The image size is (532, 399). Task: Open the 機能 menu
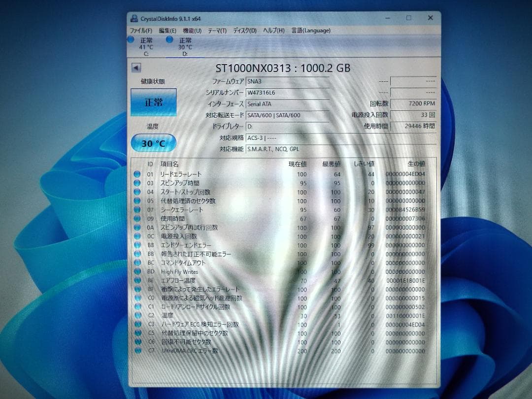tap(192, 30)
